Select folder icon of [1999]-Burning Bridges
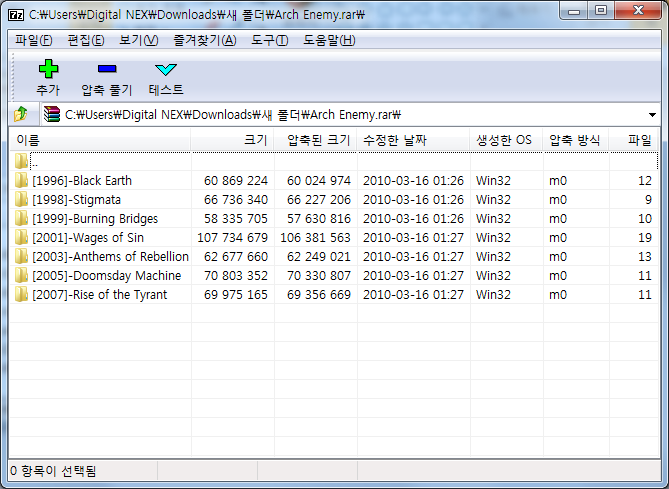669x489 pixels. click(21, 218)
